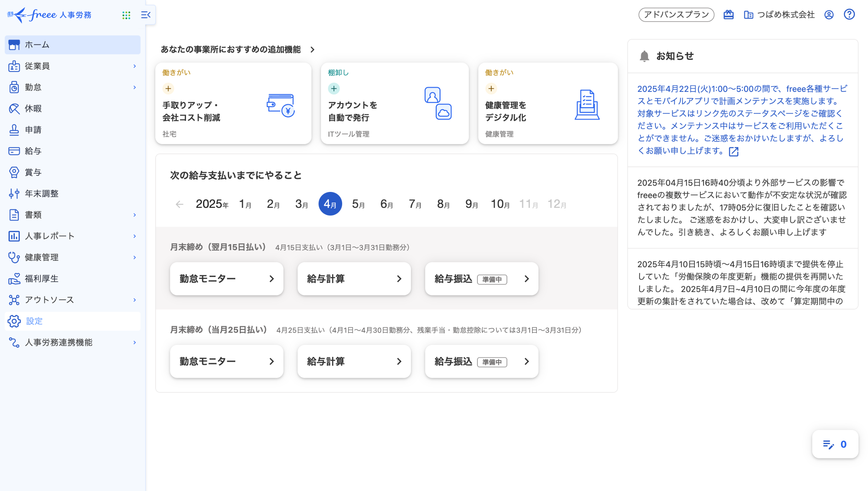
Task: Click the plus icon on アカウントを自動で発行 card
Action: [x=334, y=89]
